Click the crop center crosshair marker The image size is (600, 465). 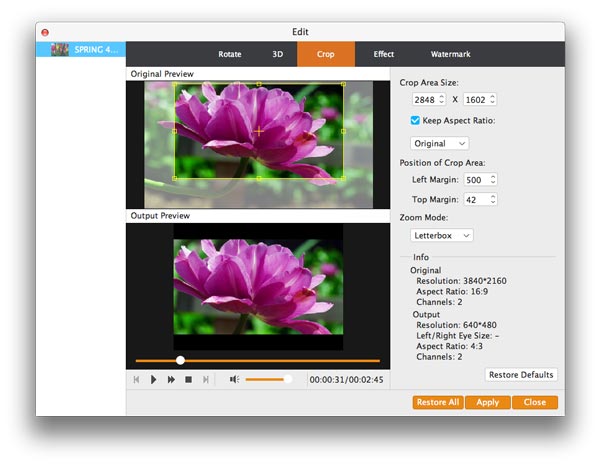(x=259, y=131)
